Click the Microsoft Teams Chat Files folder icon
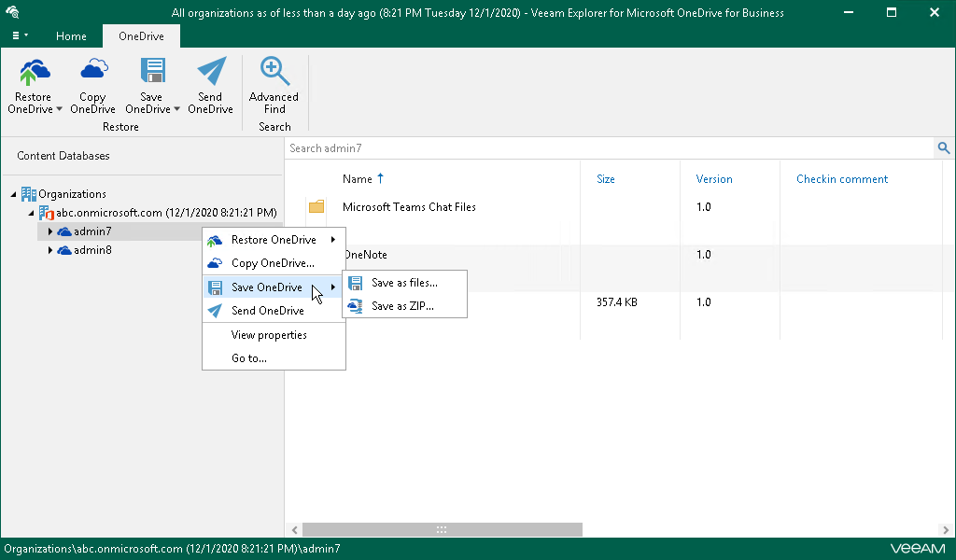Viewport: 956px width, 560px height. pyautogui.click(x=316, y=207)
